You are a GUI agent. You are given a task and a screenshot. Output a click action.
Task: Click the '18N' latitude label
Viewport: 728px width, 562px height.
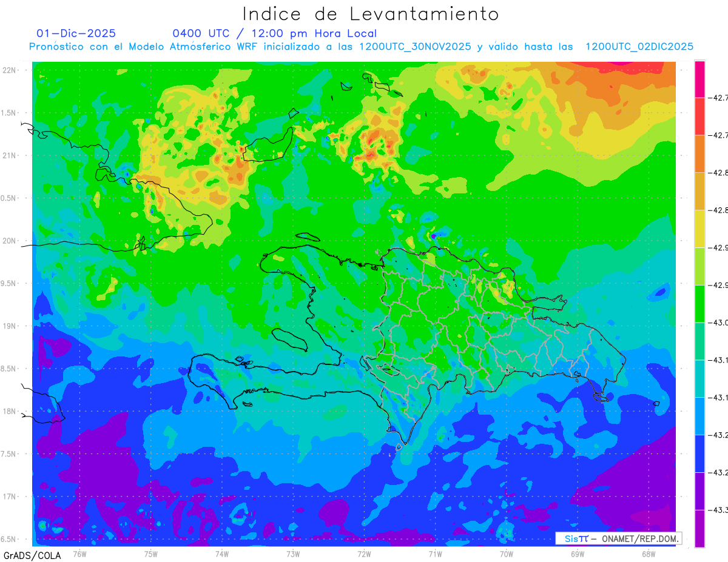click(x=10, y=411)
